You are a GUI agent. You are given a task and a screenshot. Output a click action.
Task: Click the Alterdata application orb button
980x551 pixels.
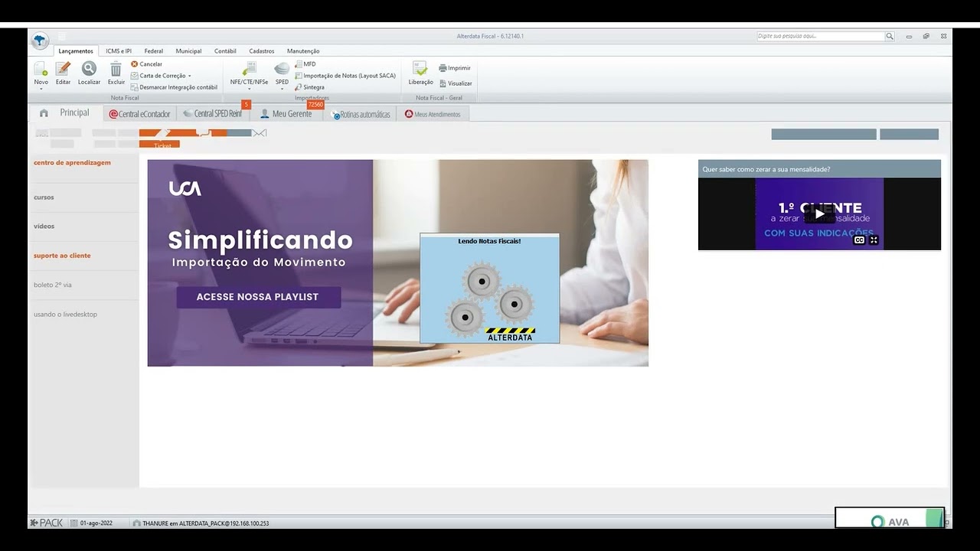tap(40, 41)
